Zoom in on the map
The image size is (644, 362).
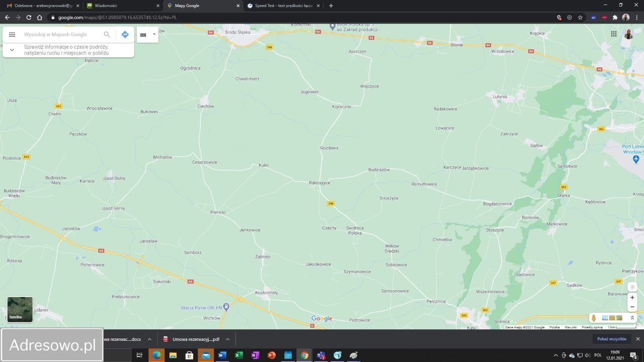click(x=632, y=297)
